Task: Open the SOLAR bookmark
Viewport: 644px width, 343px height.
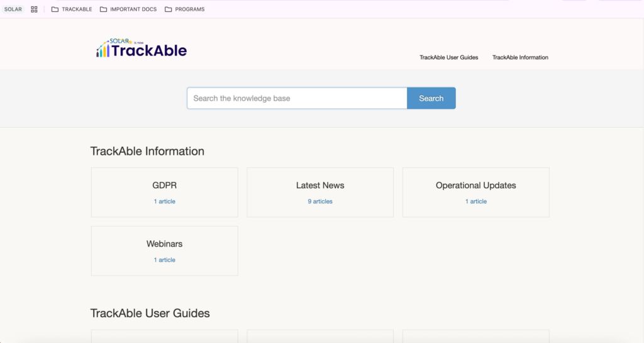Action: click(x=13, y=9)
